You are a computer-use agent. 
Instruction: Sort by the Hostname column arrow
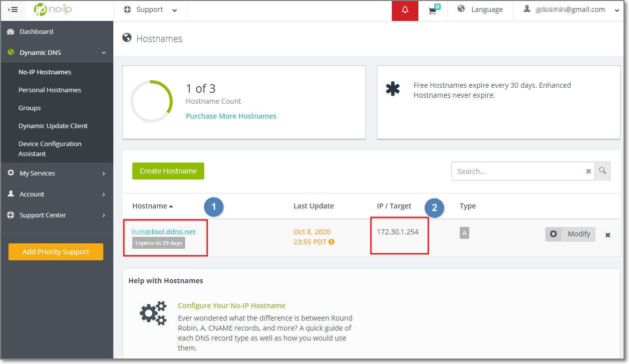[x=171, y=206]
